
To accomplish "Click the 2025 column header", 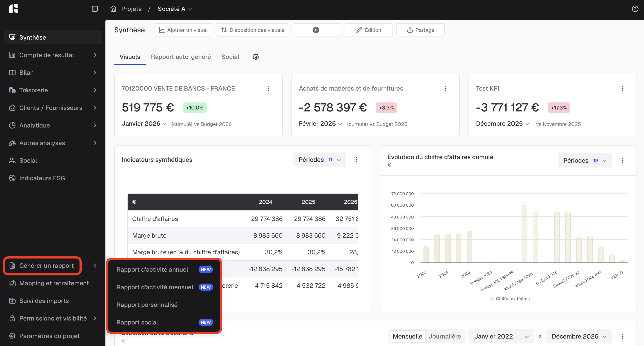I will click(x=308, y=202).
